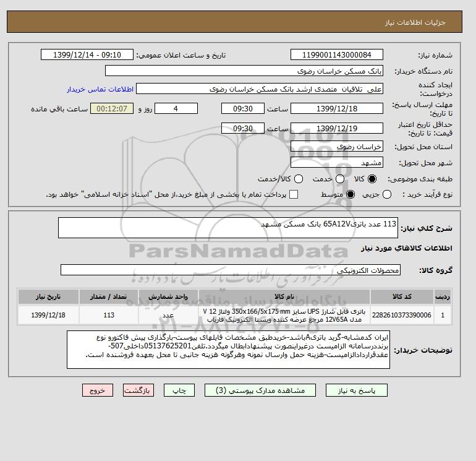Select the کالا radio button
Screen dimensions: 476x461
pos(372,179)
